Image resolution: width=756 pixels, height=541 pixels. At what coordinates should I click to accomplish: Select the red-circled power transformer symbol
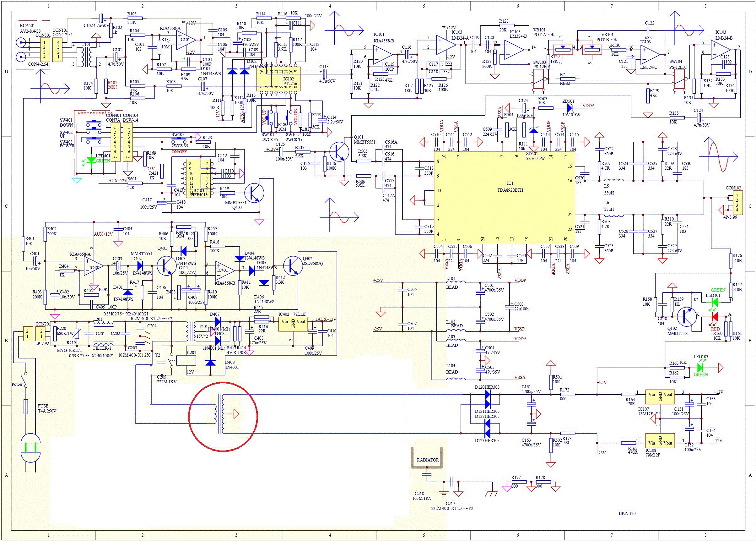click(x=223, y=416)
